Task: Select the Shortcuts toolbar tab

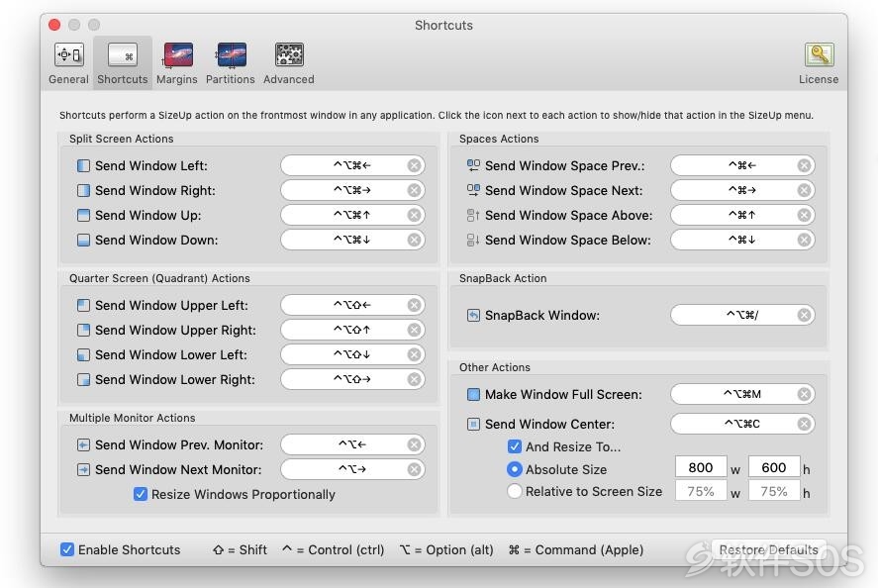Action: [x=123, y=63]
